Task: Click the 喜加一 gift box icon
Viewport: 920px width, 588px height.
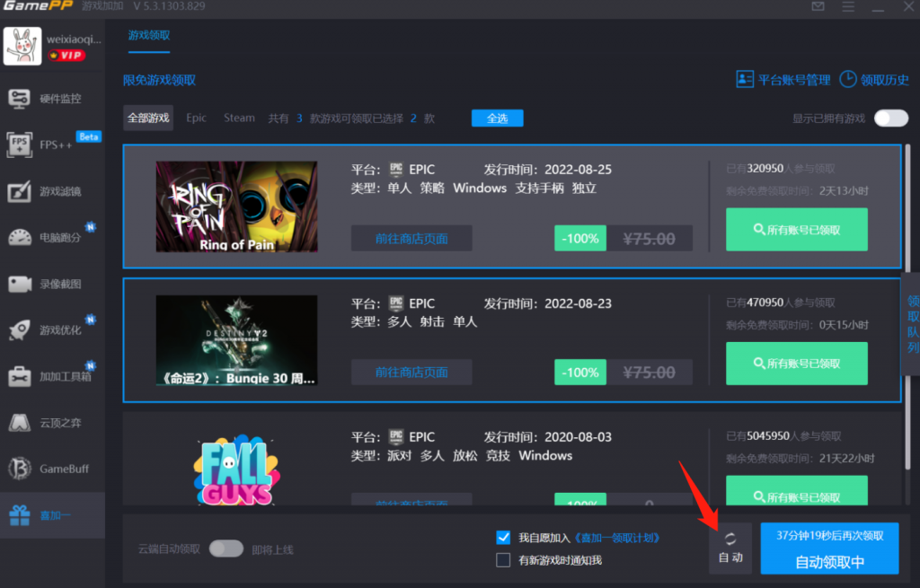Action: coord(20,515)
